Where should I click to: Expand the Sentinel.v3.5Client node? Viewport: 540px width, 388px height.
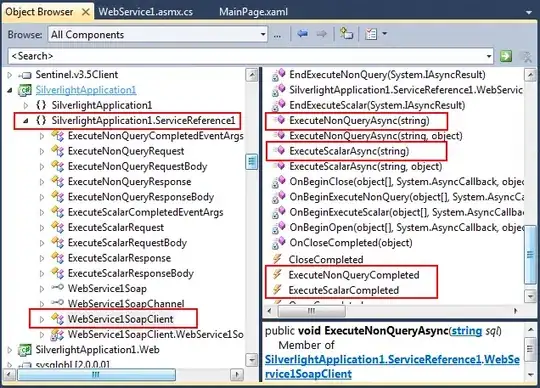[x=10, y=75]
